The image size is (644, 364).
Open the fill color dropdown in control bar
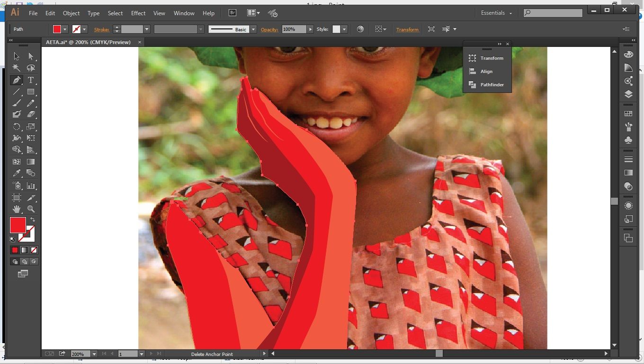(x=65, y=29)
